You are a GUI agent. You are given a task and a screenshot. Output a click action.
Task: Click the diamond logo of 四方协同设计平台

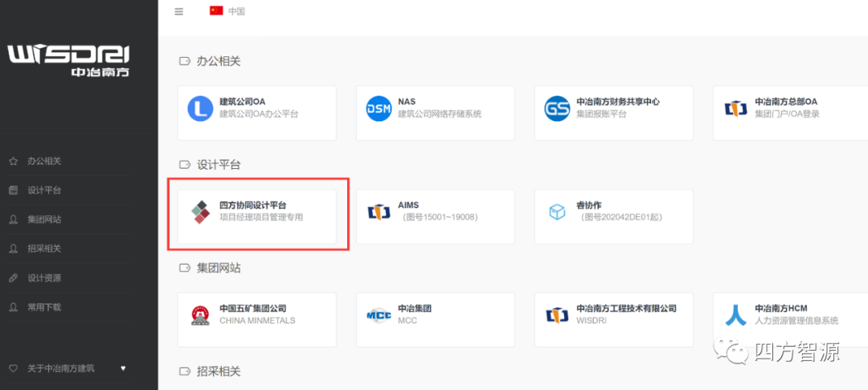[x=200, y=212]
